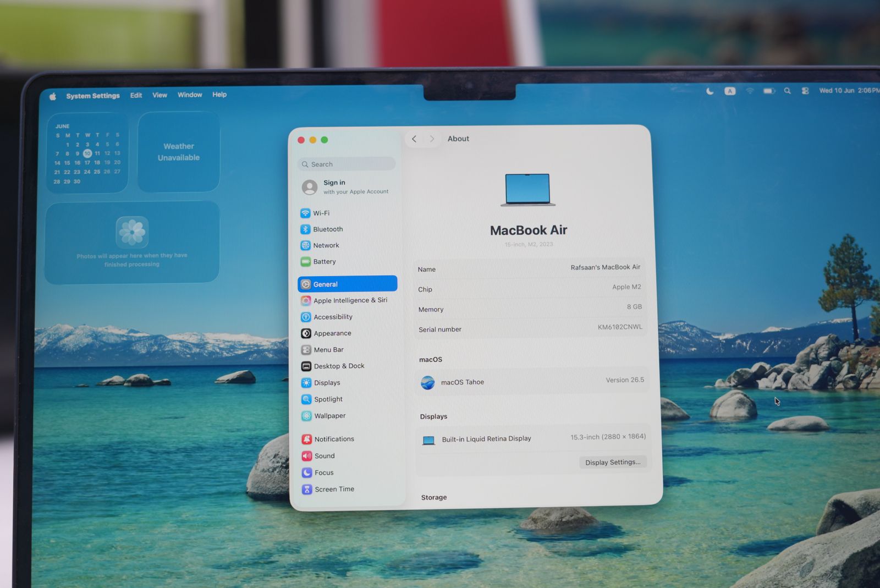This screenshot has width=880, height=588.
Task: Select the Sound speaker icon
Action: tap(307, 456)
